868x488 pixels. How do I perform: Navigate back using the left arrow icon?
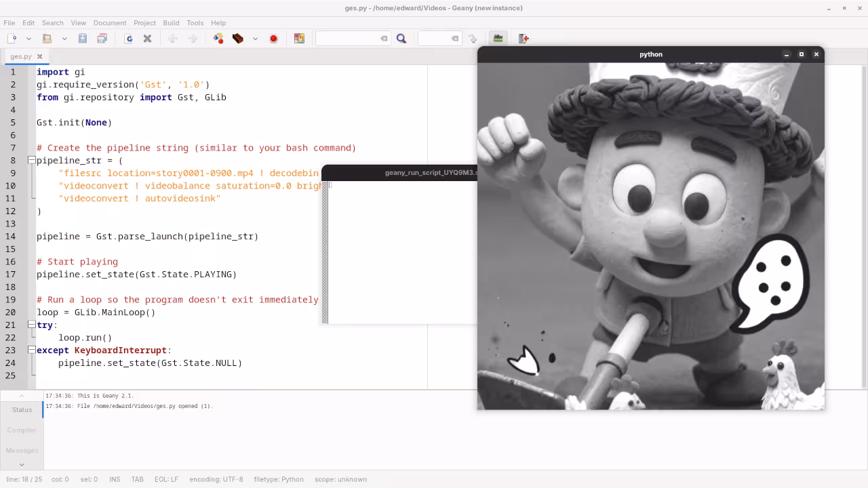[x=174, y=39]
